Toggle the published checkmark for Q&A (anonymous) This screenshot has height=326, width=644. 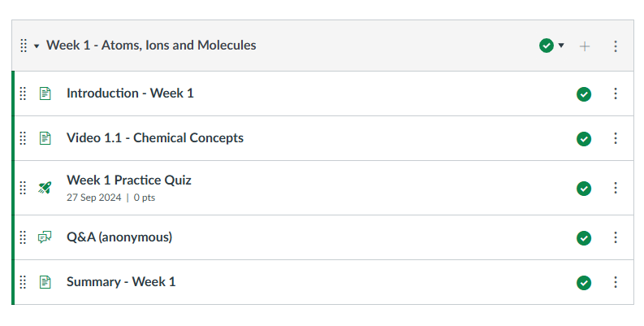[584, 237]
